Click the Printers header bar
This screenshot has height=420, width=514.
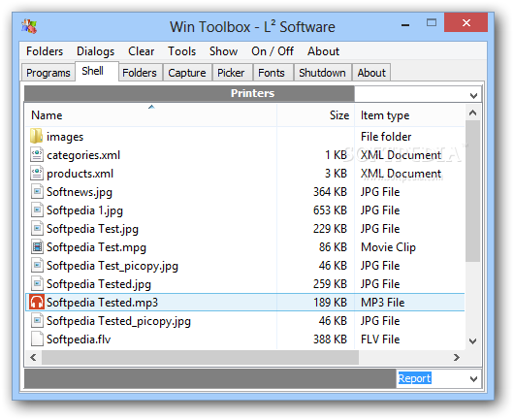(x=189, y=93)
